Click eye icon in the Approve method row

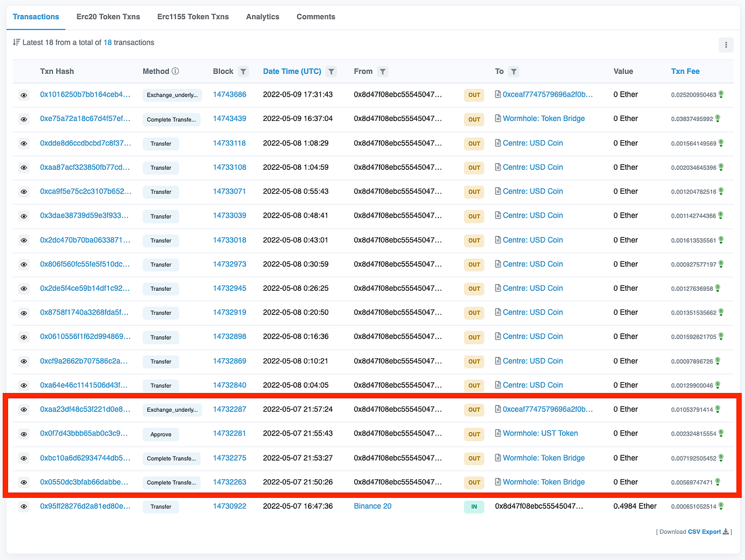[x=24, y=434]
